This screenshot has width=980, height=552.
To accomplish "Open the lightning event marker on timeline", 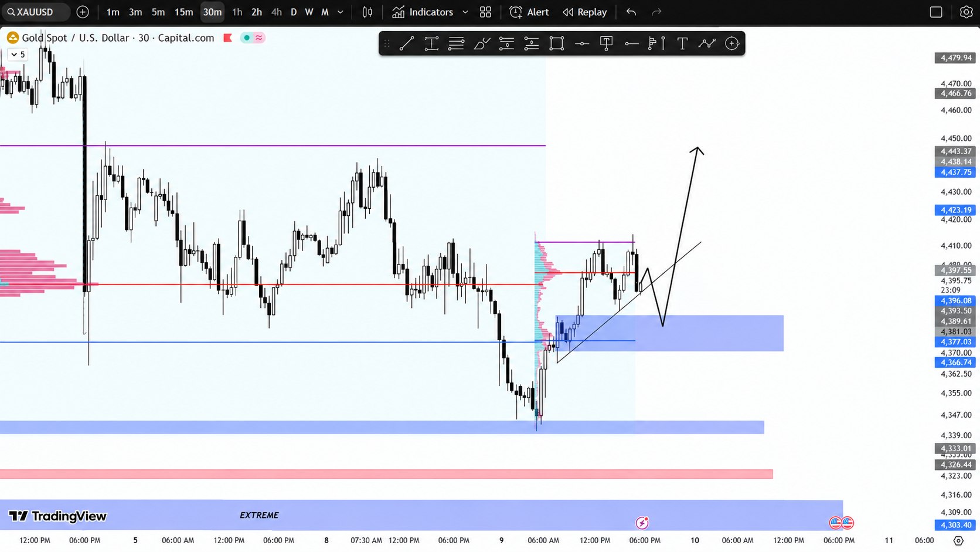I will (x=642, y=522).
